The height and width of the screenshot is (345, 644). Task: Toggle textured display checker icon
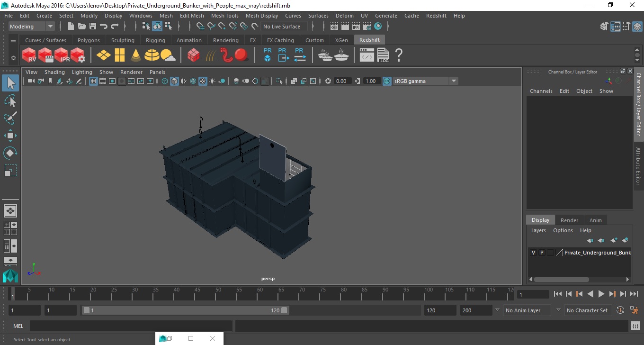(x=203, y=81)
